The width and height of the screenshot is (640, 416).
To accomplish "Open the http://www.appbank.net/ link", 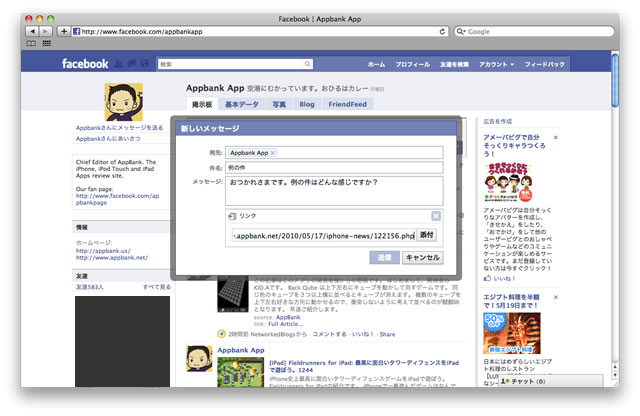I will click(x=111, y=258).
